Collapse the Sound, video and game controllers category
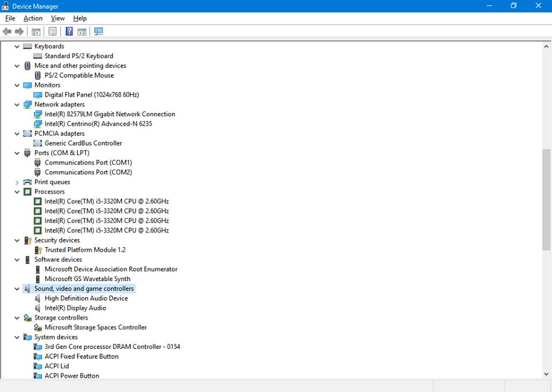Viewport: 552px width, 392px height. click(x=17, y=289)
